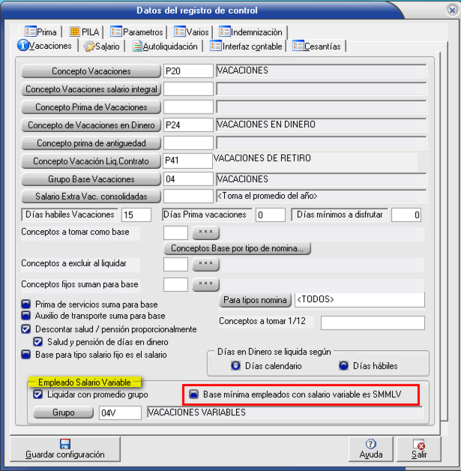Switch to the Indemnización tab
This screenshot has width=461, height=471.
coord(251,32)
